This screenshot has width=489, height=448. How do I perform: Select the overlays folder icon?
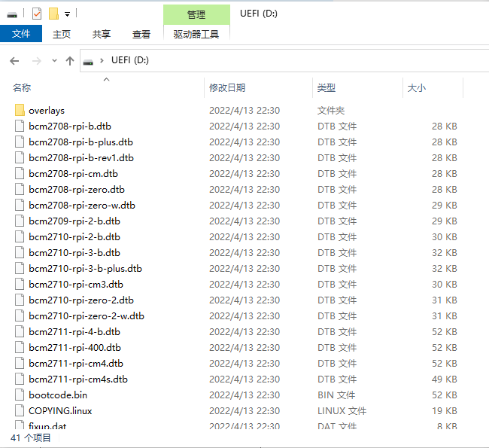tap(20, 111)
